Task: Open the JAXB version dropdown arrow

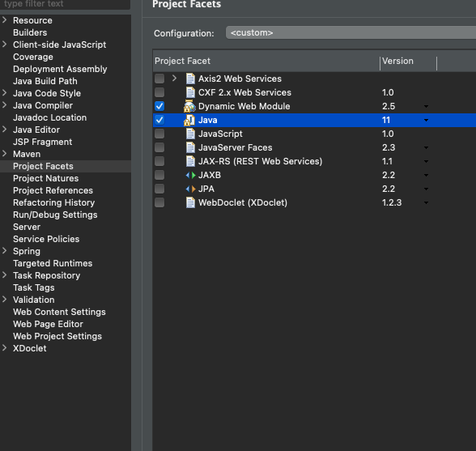Action: pyautogui.click(x=426, y=176)
